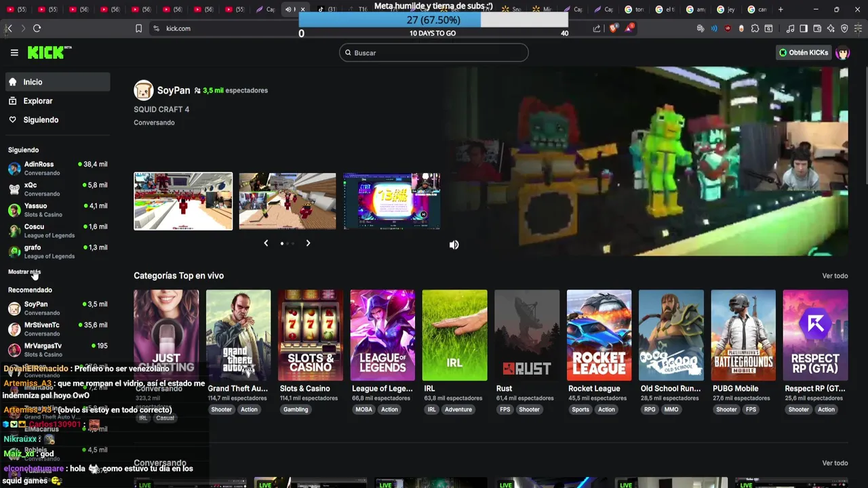Show previous featured stream arrow
The image size is (868, 488).
(x=266, y=243)
